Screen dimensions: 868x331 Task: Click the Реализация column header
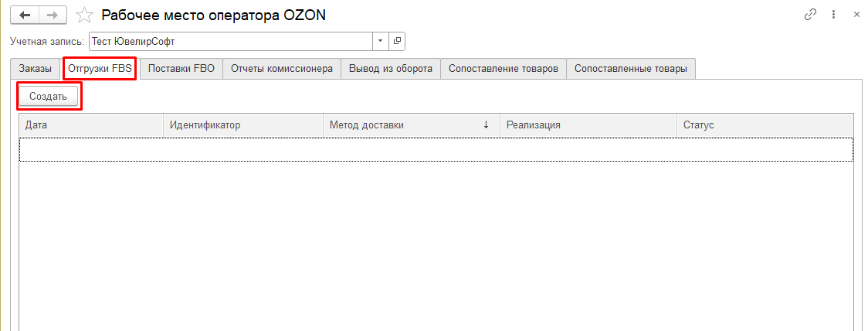click(588, 125)
